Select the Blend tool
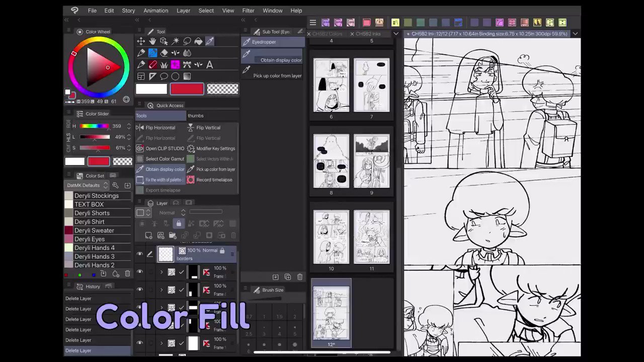The image size is (644, 362). click(187, 53)
